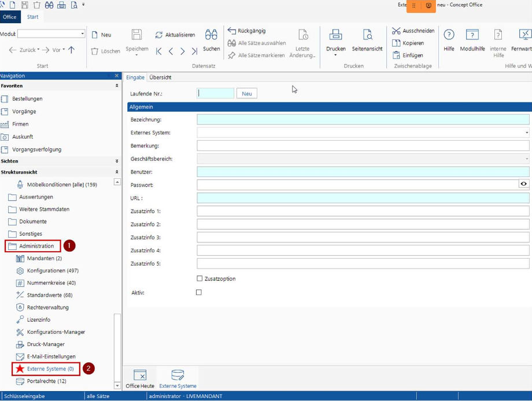
Task: Open the Office ribbon tab
Action: pyautogui.click(x=9, y=17)
